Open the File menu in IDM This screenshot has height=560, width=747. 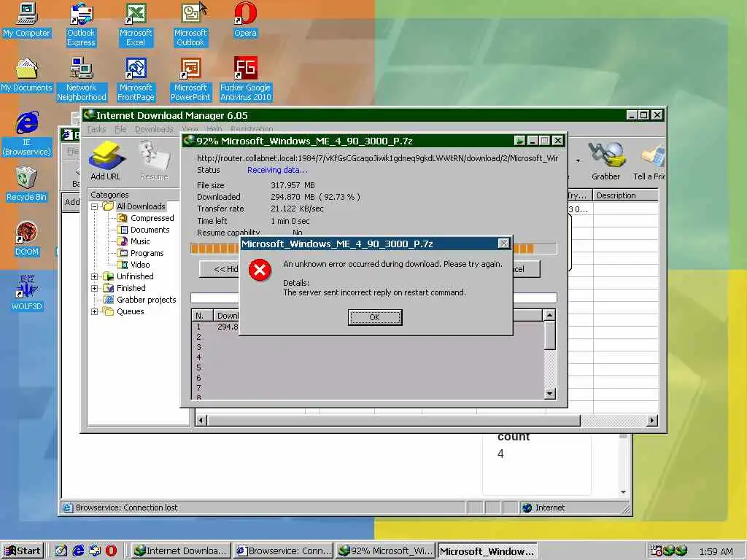tap(120, 129)
